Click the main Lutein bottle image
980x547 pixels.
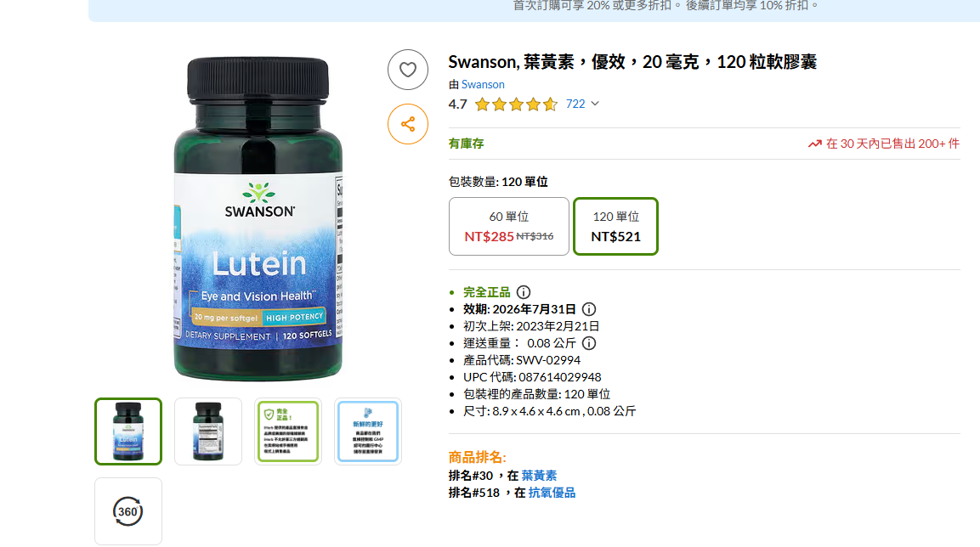(258, 218)
